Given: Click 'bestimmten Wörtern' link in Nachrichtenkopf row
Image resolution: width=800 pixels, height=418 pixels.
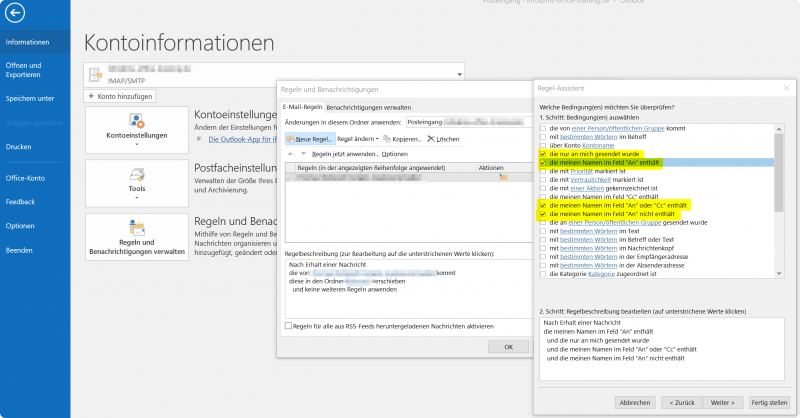Looking at the screenshot, I should (589, 248).
